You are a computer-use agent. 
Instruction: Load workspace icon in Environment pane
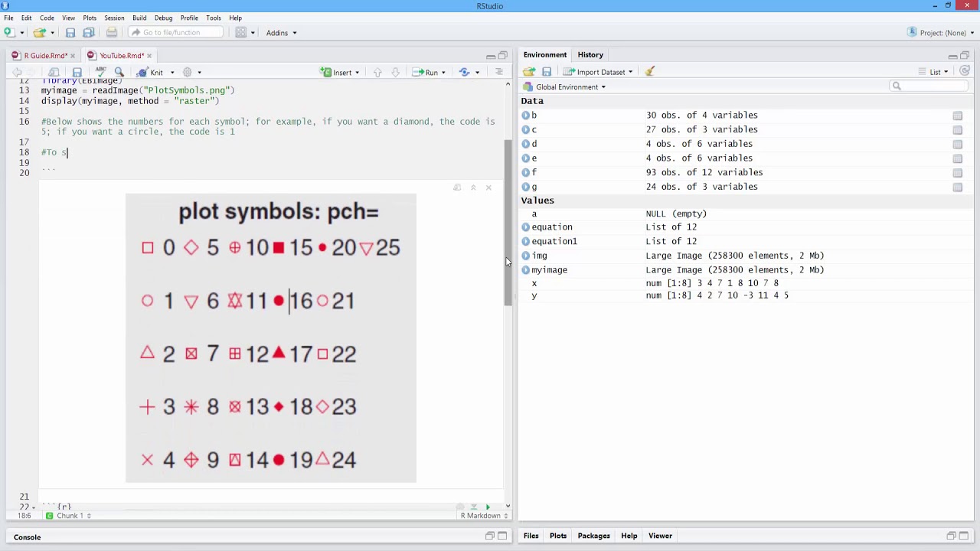529,72
